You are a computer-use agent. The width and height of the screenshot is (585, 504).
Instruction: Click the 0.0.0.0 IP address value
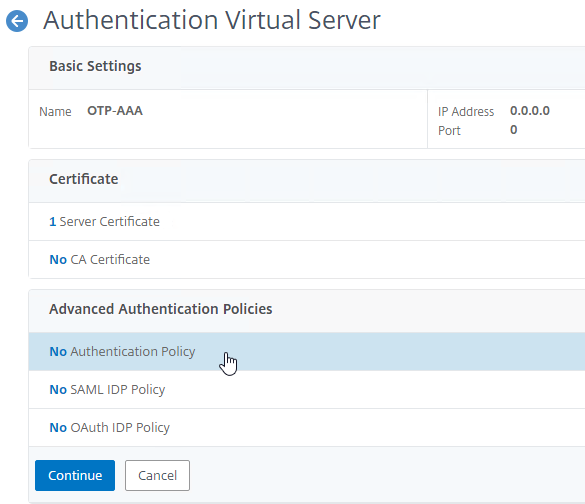pyautogui.click(x=530, y=111)
